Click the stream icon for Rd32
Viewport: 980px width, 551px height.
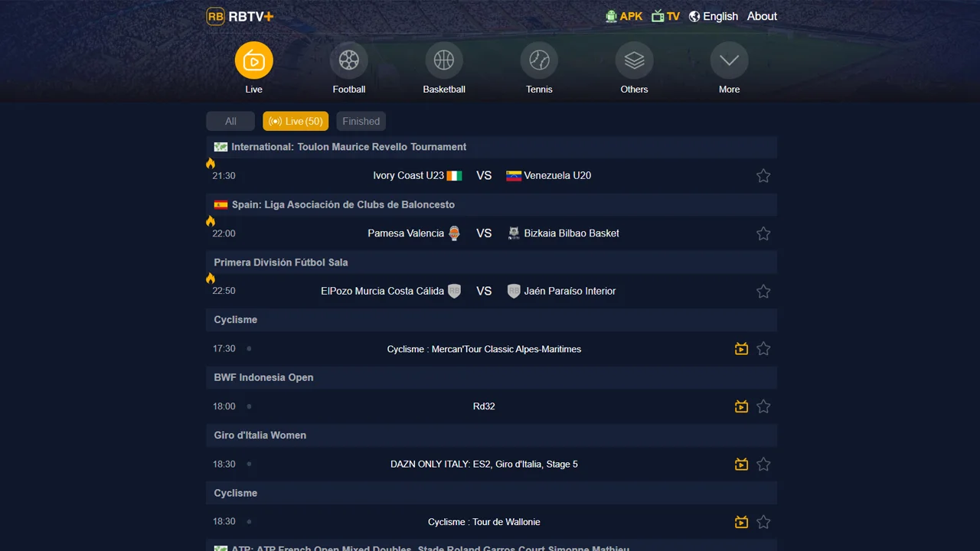pyautogui.click(x=741, y=406)
